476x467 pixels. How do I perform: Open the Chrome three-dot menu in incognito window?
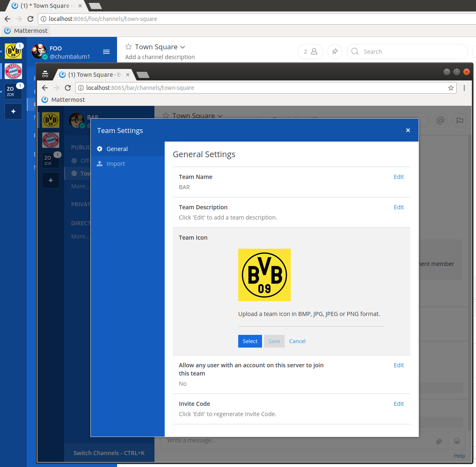(464, 88)
